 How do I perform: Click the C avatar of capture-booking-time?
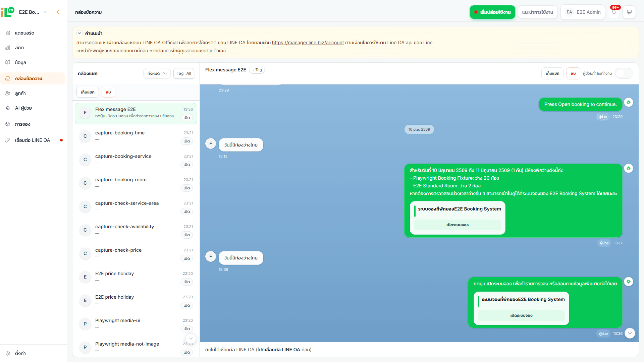click(x=85, y=136)
